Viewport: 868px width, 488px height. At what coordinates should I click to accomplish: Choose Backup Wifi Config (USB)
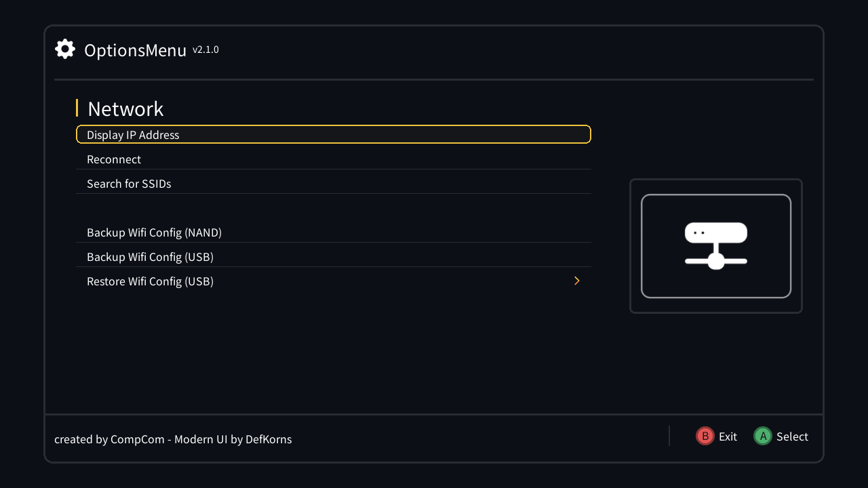334,257
